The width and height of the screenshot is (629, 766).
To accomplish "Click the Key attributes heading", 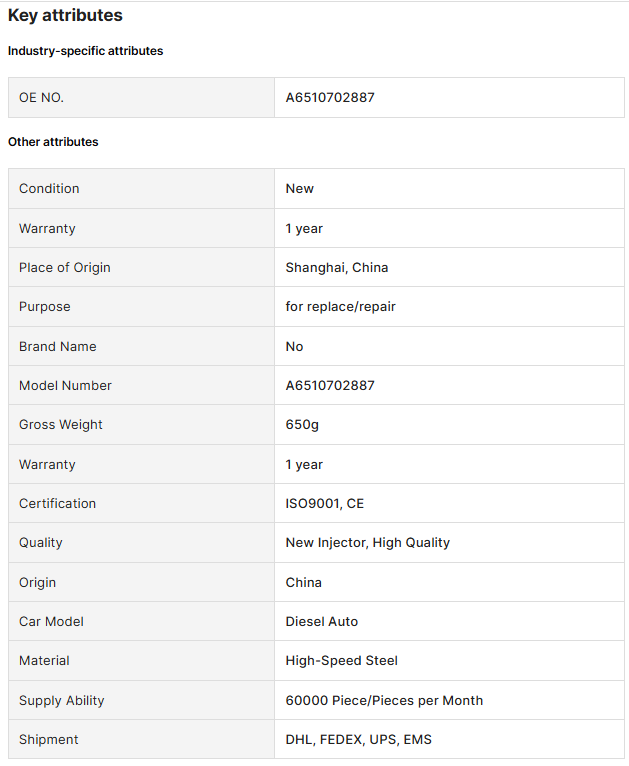I will [x=65, y=15].
